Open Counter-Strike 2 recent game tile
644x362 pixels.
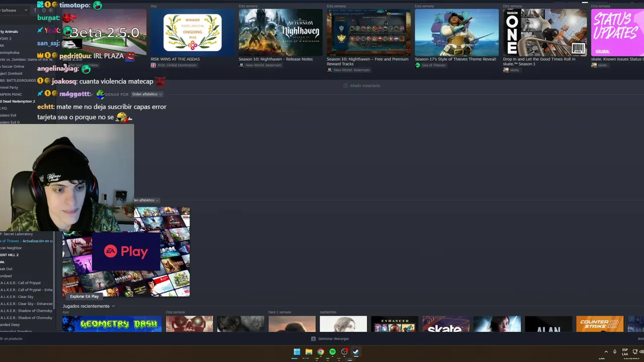click(x=600, y=324)
